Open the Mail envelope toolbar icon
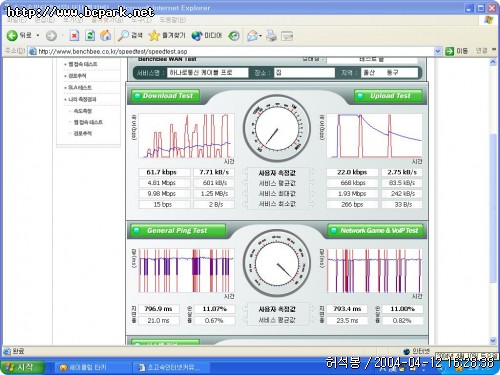This screenshot has width=500, height=375. coord(252,36)
